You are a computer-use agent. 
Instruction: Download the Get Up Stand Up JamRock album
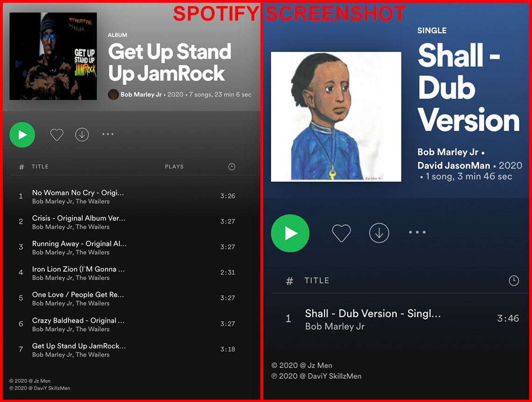[82, 135]
